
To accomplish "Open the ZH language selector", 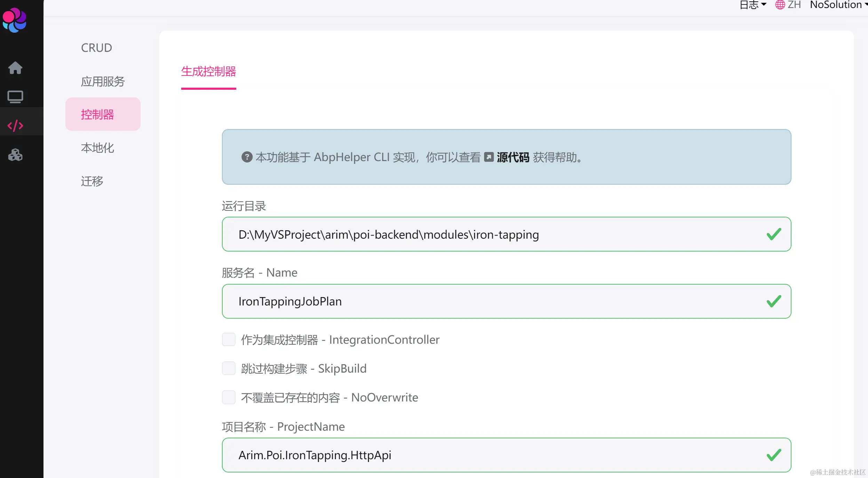I will pyautogui.click(x=794, y=5).
